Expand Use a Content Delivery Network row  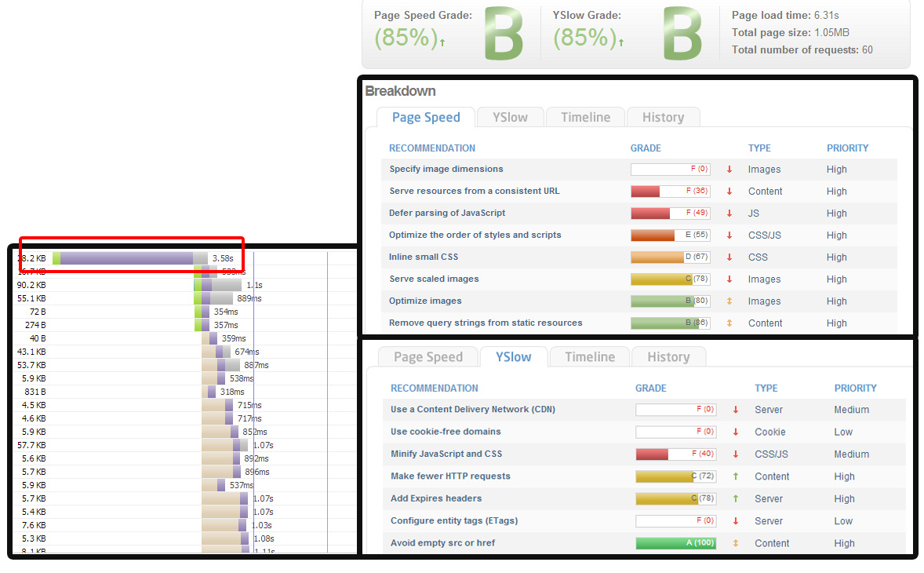click(473, 409)
